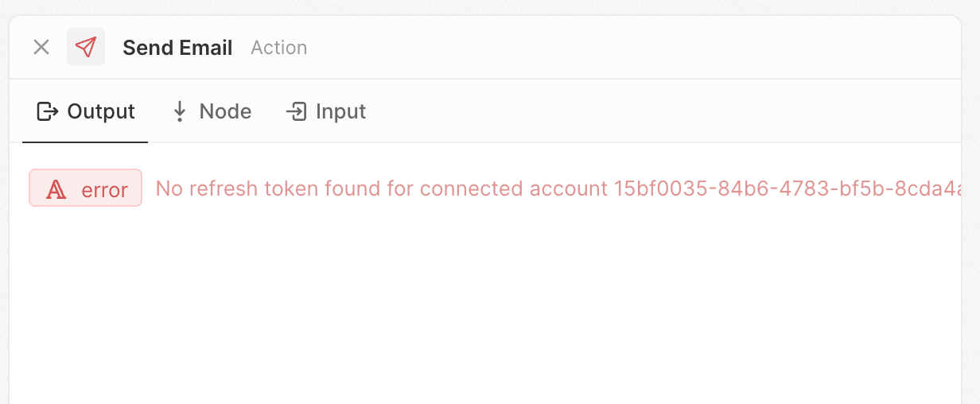Click the gray "Action" type label
Screen dimensions: 980x404
click(278, 48)
